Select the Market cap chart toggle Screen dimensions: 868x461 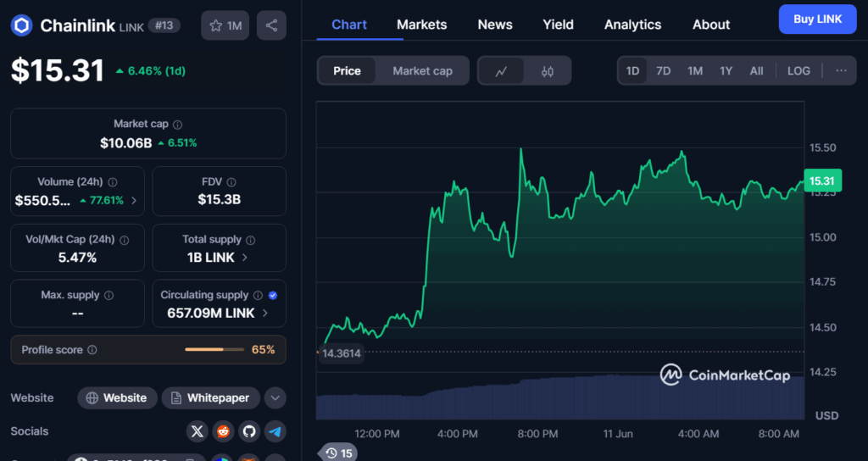(x=422, y=71)
